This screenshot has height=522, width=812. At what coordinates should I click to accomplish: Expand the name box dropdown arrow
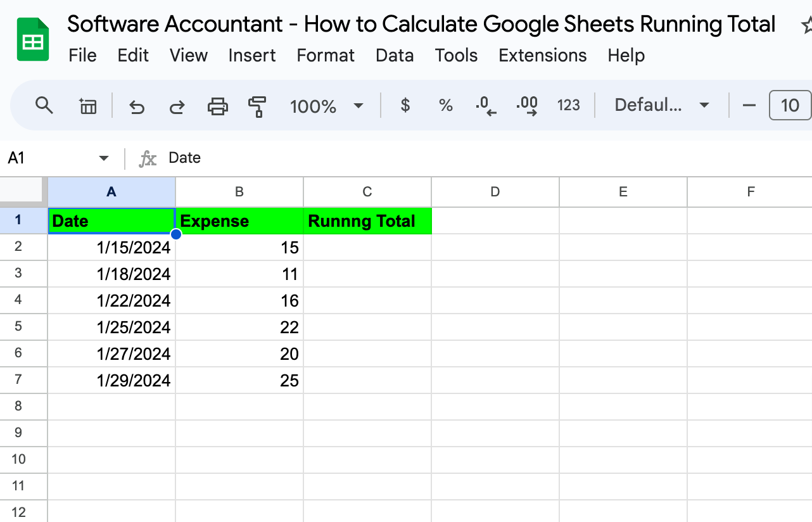[104, 158]
